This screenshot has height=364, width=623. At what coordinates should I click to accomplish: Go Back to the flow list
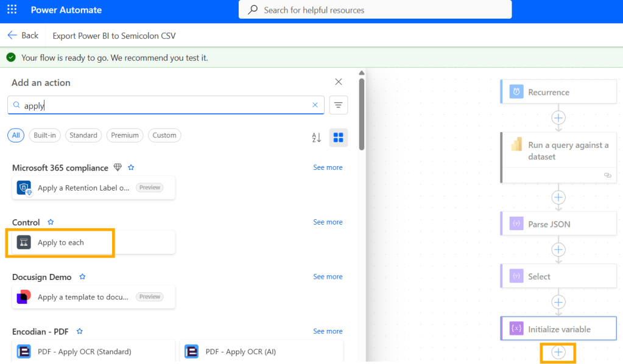[x=24, y=35]
